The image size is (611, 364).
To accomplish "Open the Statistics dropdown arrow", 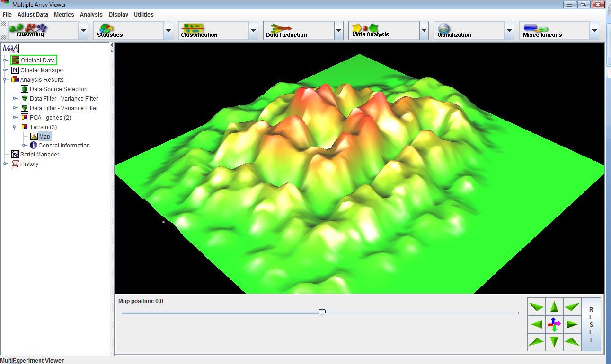I will click(168, 31).
